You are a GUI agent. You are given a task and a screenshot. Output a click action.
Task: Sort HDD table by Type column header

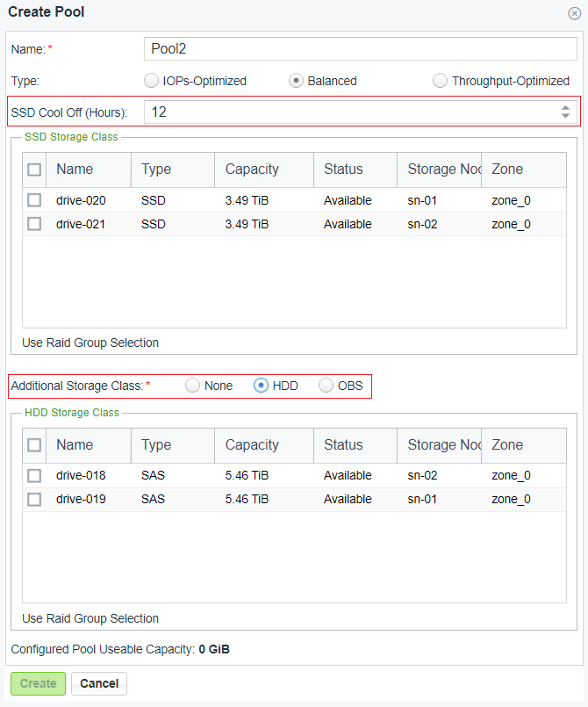coord(173,445)
